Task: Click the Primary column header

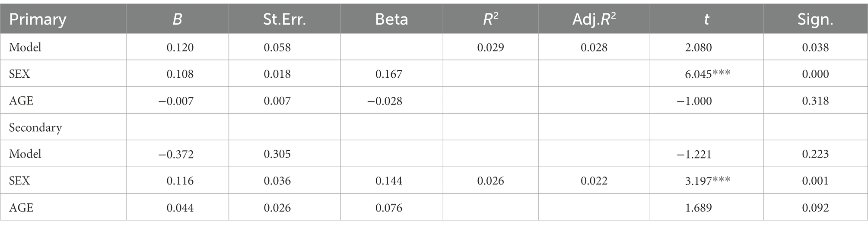Action: tap(38, 19)
